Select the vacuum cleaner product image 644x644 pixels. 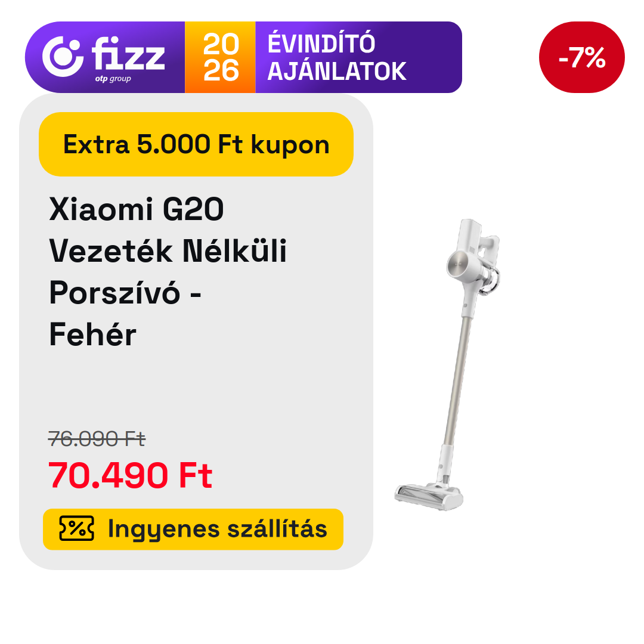[x=448, y=364]
